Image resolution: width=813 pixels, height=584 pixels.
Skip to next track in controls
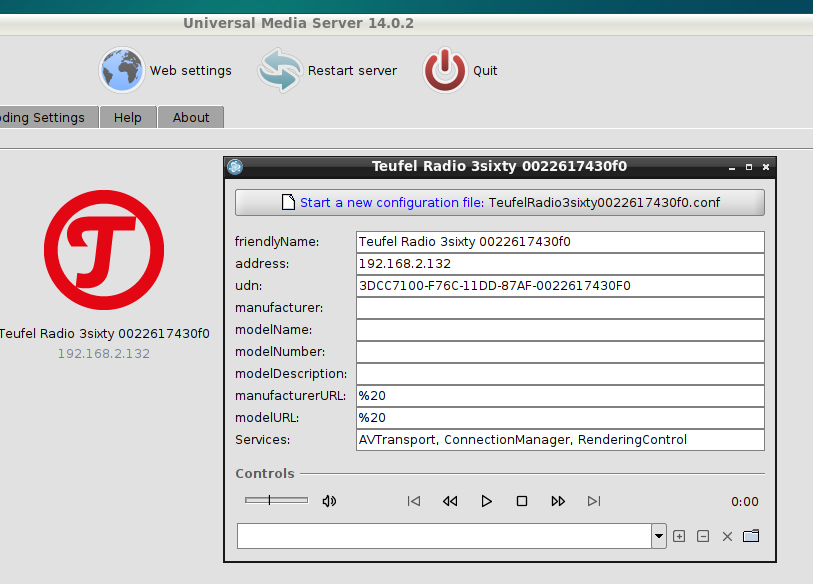(594, 501)
